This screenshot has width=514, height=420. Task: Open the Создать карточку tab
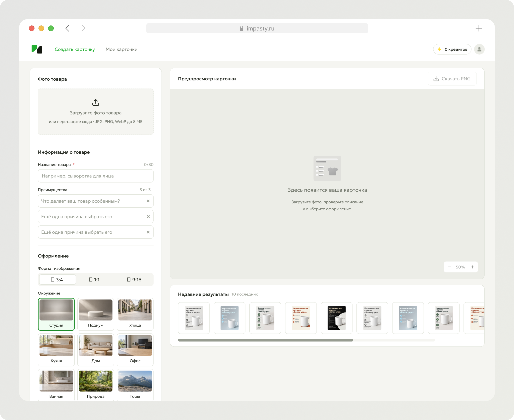(75, 49)
